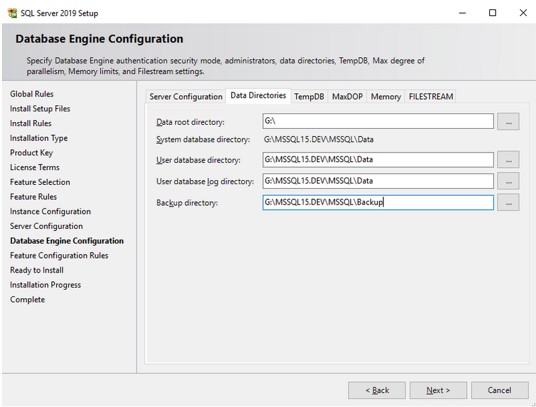Browse for the Data root directory
The width and height of the screenshot is (536, 407).
[x=508, y=122]
